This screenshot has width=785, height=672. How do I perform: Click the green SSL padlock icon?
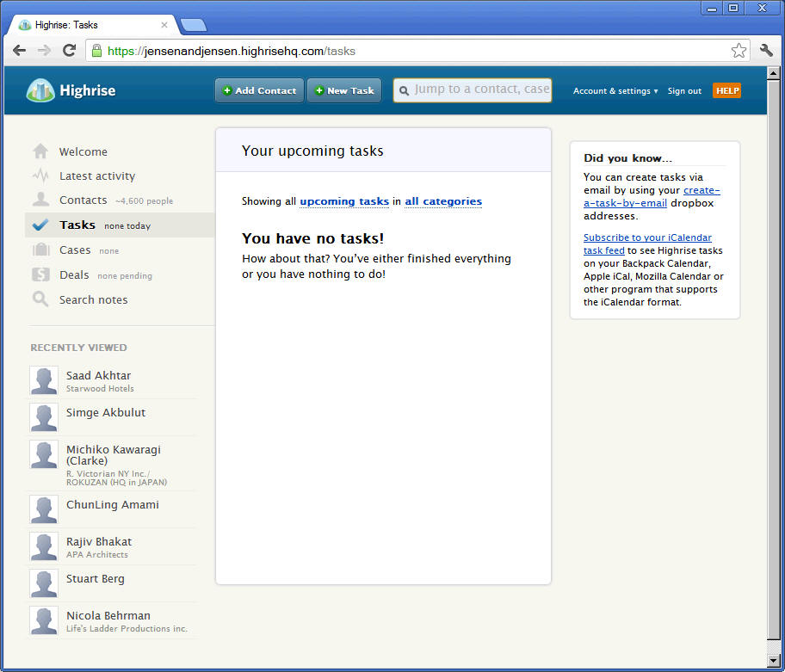point(97,51)
